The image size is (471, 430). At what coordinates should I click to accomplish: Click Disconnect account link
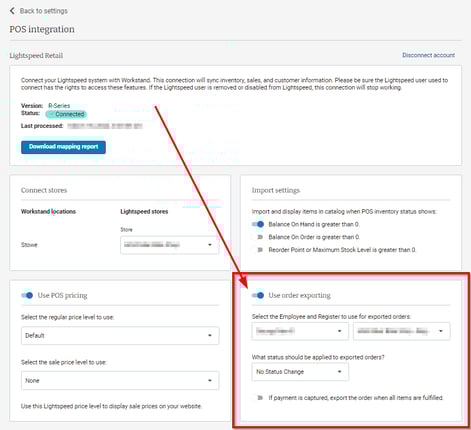428,55
